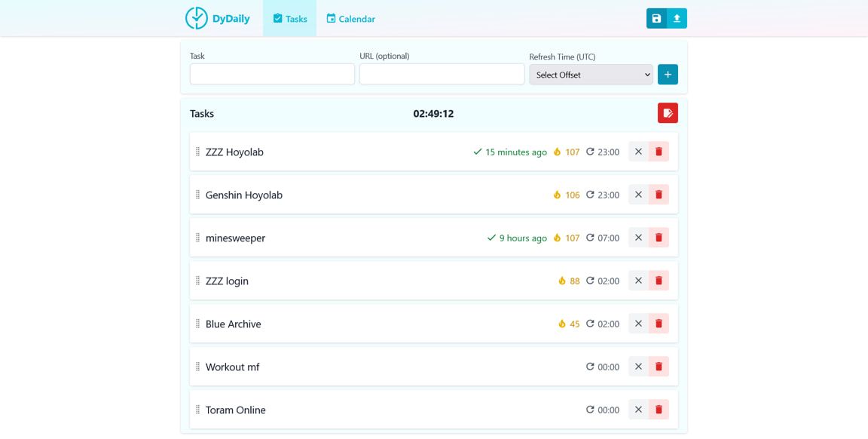This screenshot has width=868, height=439.
Task: Remove the Toram Online task
Action: click(x=659, y=410)
